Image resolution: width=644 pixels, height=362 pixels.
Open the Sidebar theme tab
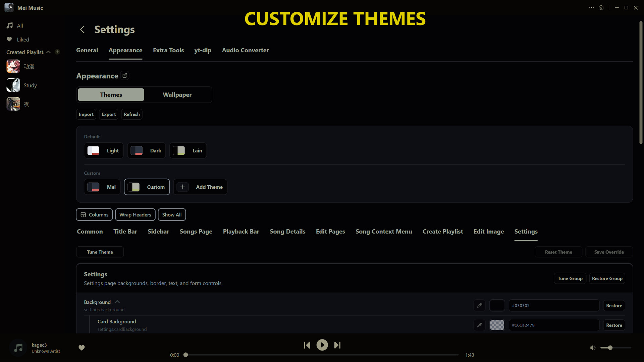click(158, 232)
